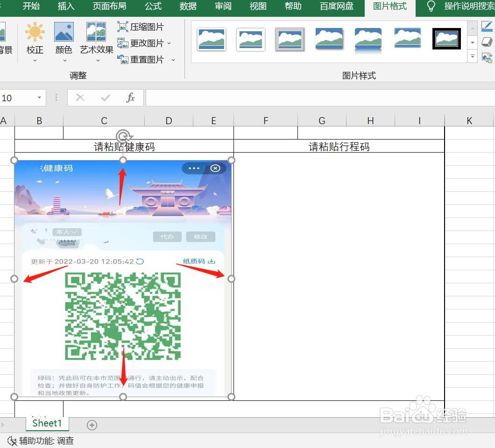The height and width of the screenshot is (448, 495).
Task: Select column F header
Action: point(266,120)
